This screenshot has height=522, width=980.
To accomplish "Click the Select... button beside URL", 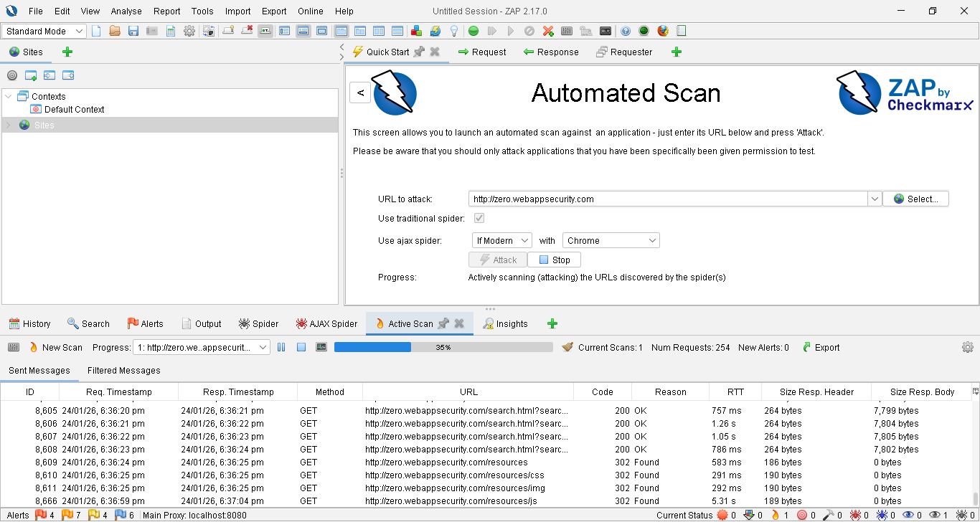I will pyautogui.click(x=915, y=199).
